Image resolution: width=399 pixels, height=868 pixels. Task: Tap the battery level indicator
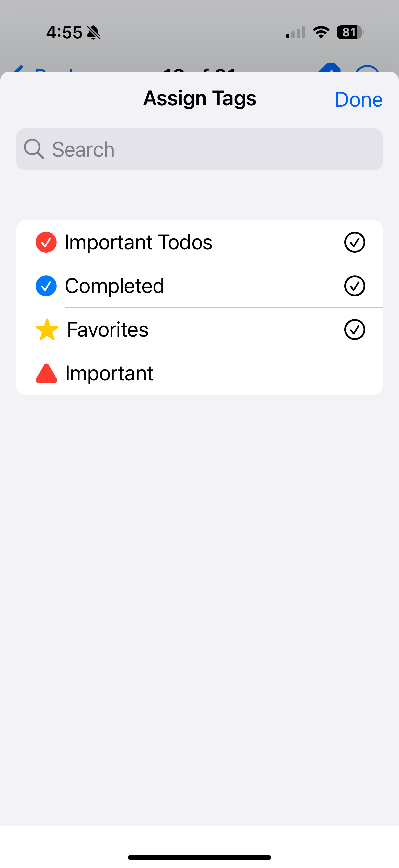[x=349, y=32]
